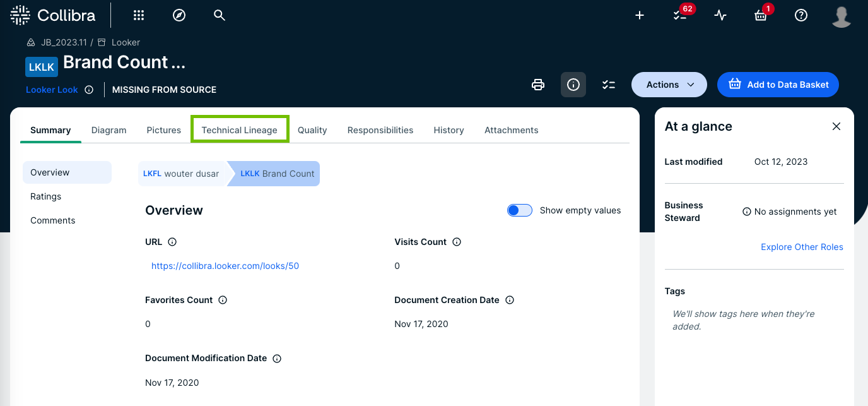Screen dimensions: 868x406
Task: Click the help question mark icon
Action: point(801,16)
